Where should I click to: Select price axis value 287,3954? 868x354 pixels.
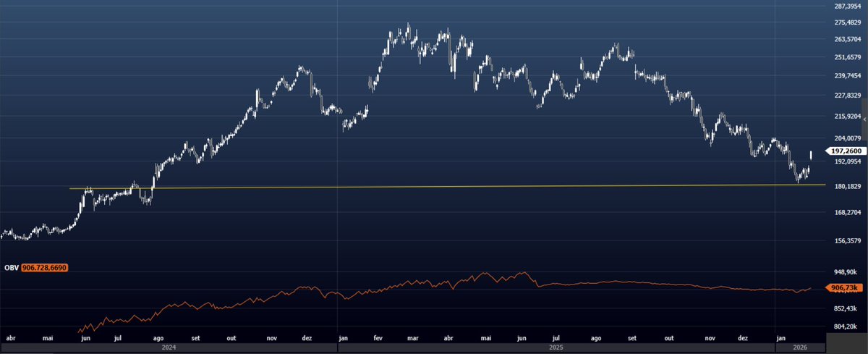848,6
